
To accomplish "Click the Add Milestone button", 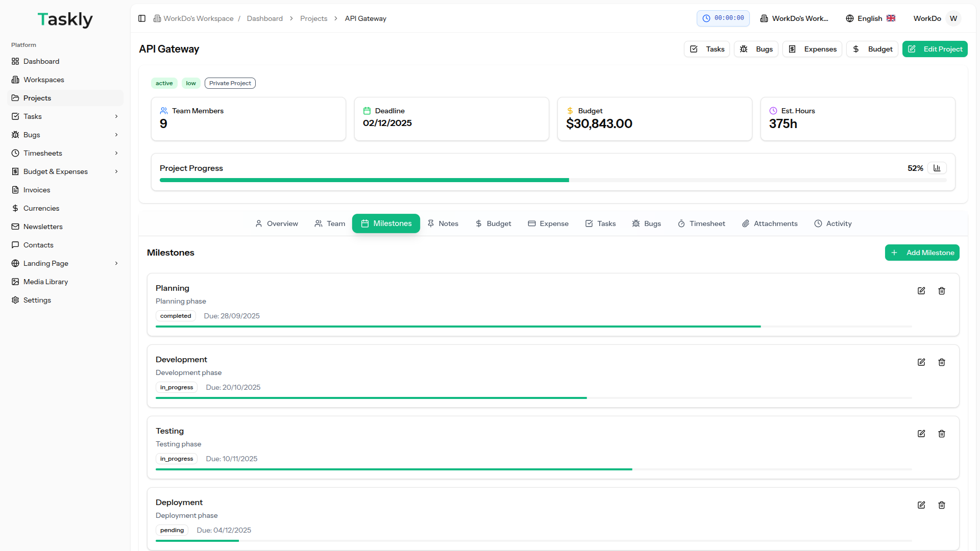I will (x=922, y=253).
